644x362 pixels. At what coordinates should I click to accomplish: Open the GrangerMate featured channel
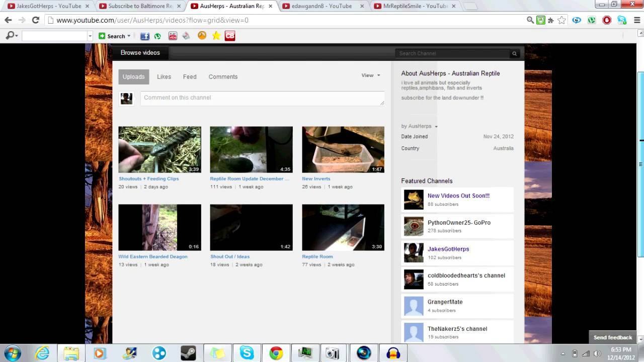tap(445, 302)
